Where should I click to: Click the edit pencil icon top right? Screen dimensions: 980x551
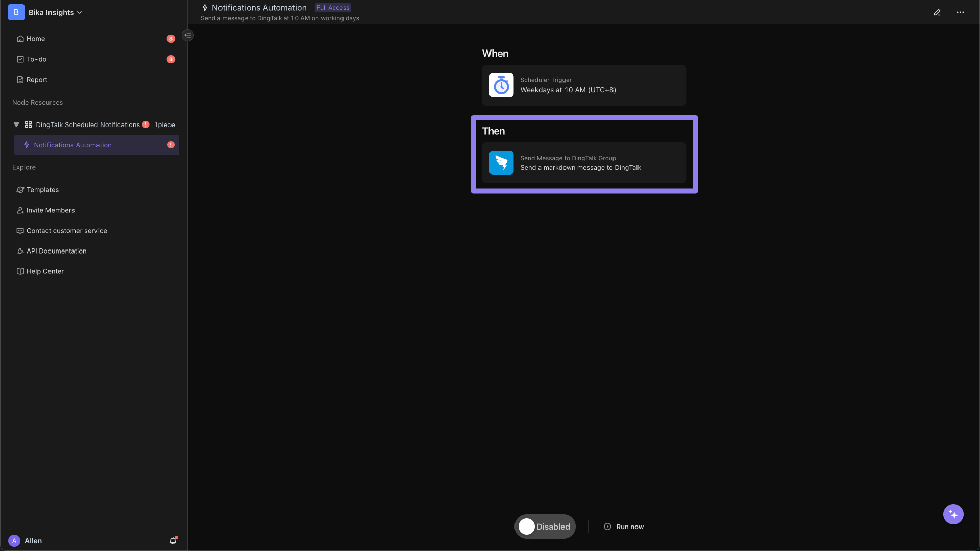pyautogui.click(x=937, y=11)
